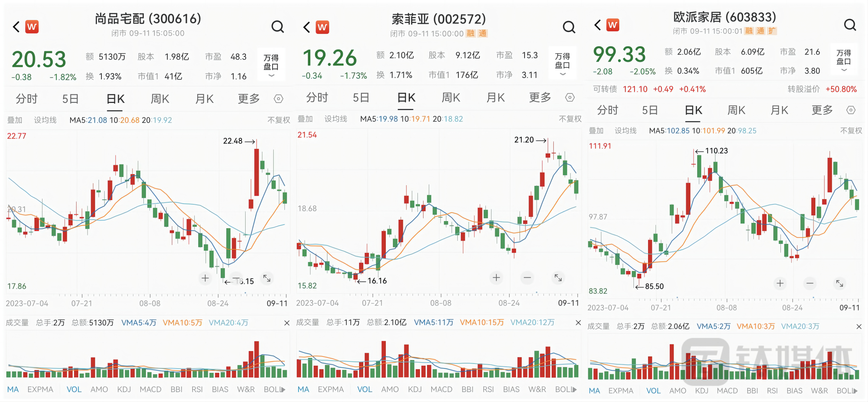Zoom in on 尚品宅配 K-line chart
Image resolution: width=868 pixels, height=402 pixels.
click(205, 278)
